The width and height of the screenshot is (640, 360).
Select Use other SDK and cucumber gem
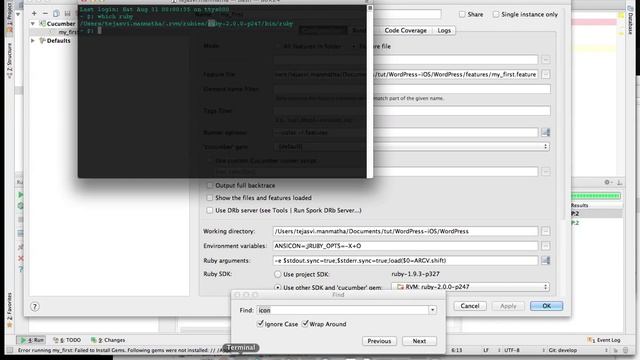(278, 287)
